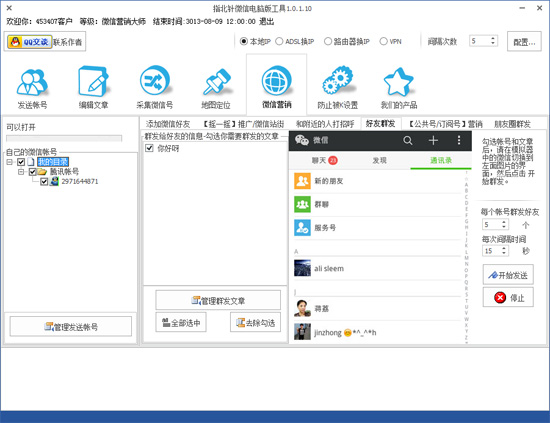Click the 联系作者 label

pyautogui.click(x=67, y=42)
